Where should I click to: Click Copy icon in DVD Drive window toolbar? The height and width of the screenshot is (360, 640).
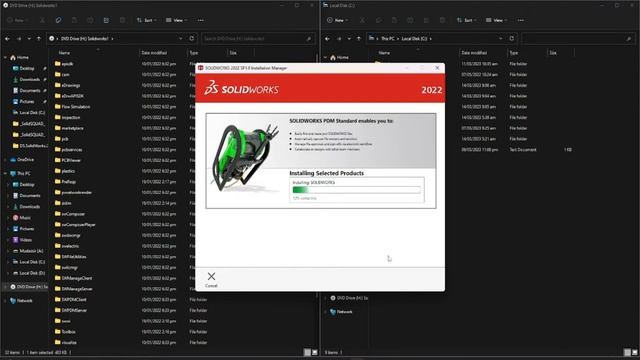coord(58,20)
